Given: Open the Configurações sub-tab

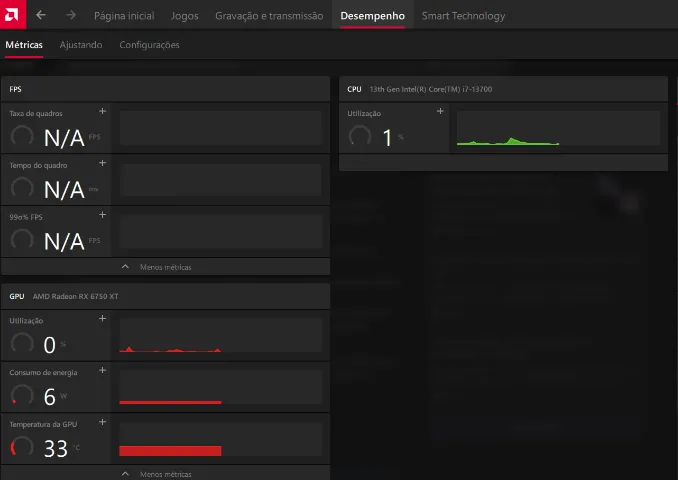Looking at the screenshot, I should (149, 45).
